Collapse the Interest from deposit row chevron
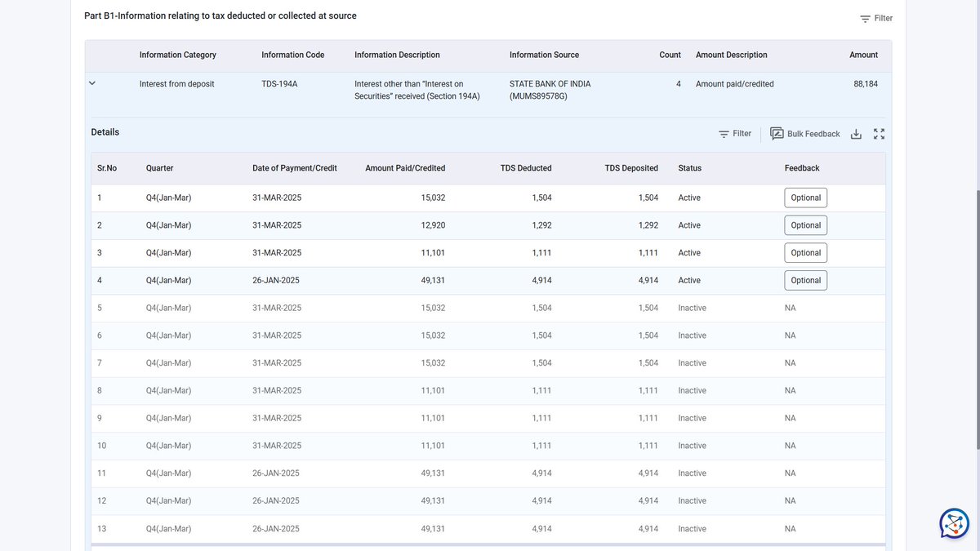 tap(92, 83)
